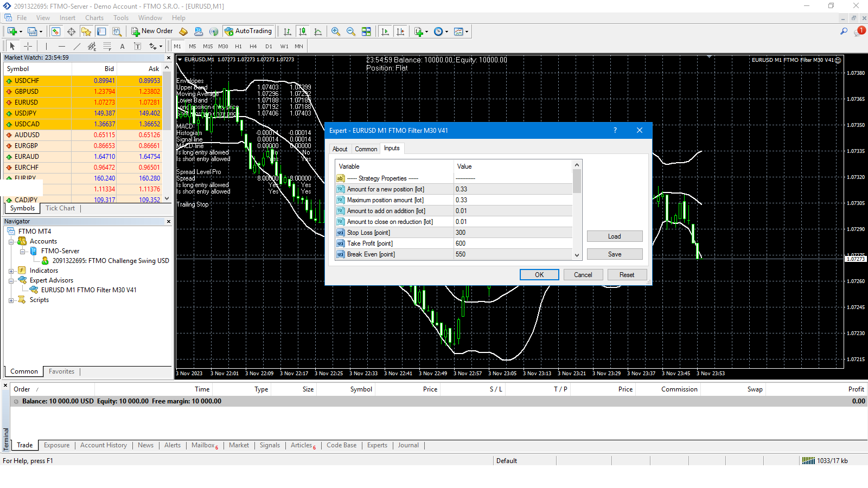Collapse the Accounts tree node
The height and width of the screenshot is (488, 868).
[x=11, y=241]
